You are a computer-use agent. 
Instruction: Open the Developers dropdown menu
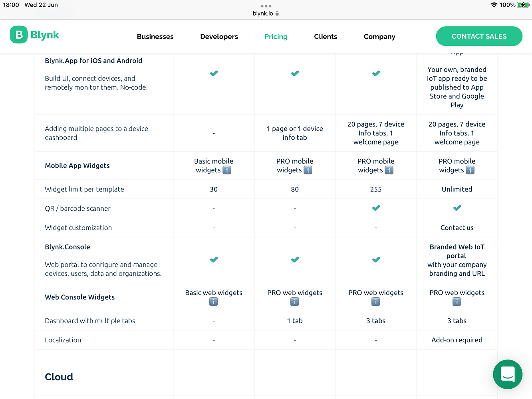[219, 36]
